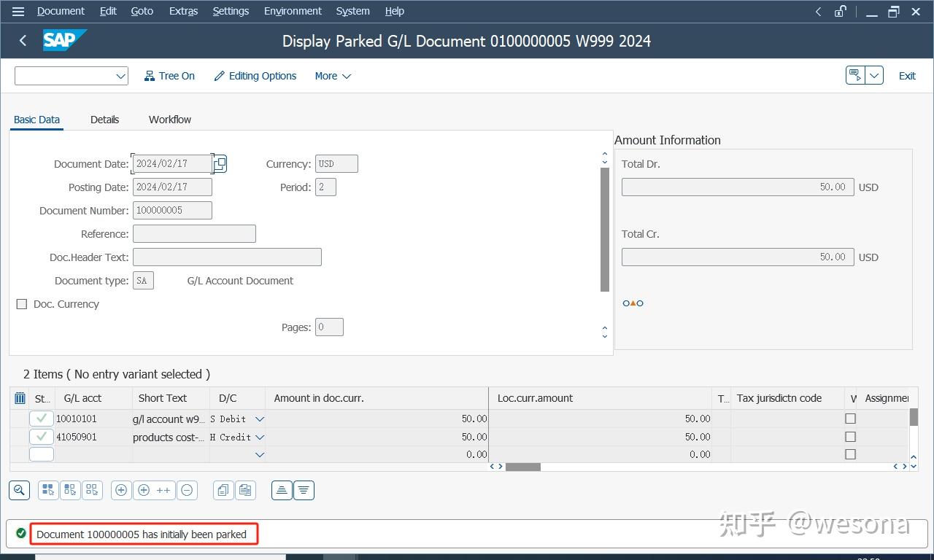This screenshot has height=560, width=934.
Task: Click the sort ascending icon
Action: pyautogui.click(x=282, y=490)
